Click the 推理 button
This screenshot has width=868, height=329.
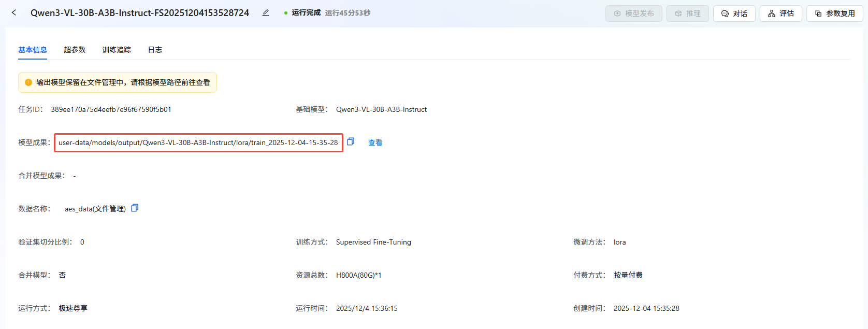tap(687, 13)
